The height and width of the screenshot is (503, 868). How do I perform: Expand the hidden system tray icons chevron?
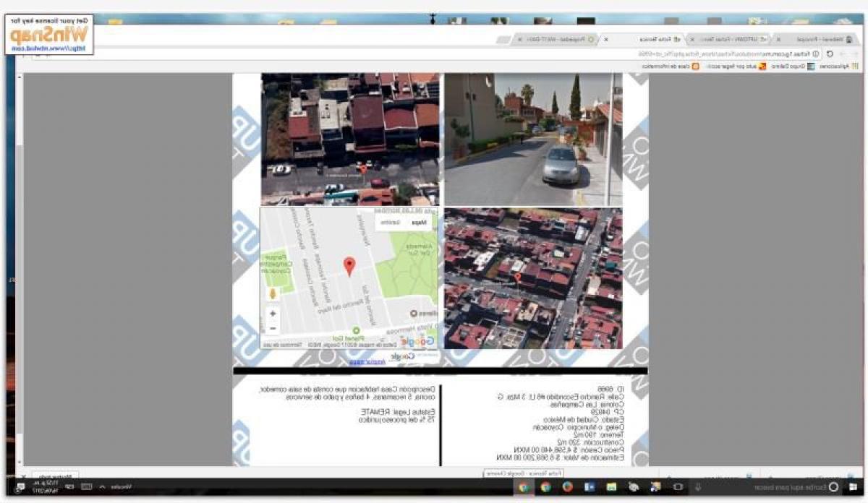(x=101, y=487)
